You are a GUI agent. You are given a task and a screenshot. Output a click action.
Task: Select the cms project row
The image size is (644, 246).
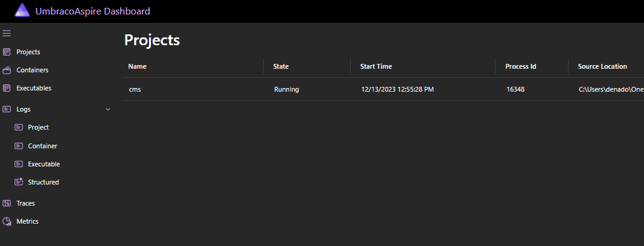(383, 89)
